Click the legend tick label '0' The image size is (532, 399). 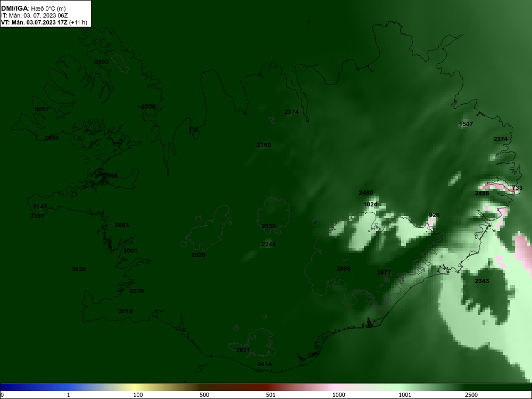(2, 395)
